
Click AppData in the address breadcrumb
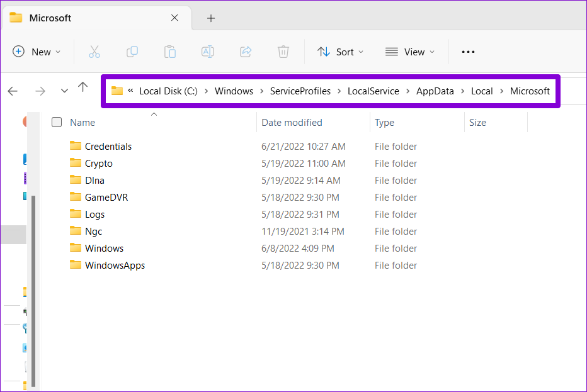point(435,91)
